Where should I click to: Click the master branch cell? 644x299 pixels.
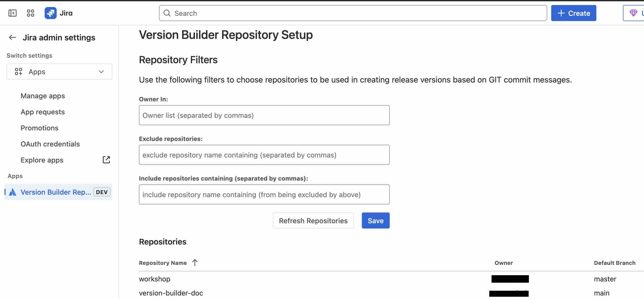605,279
